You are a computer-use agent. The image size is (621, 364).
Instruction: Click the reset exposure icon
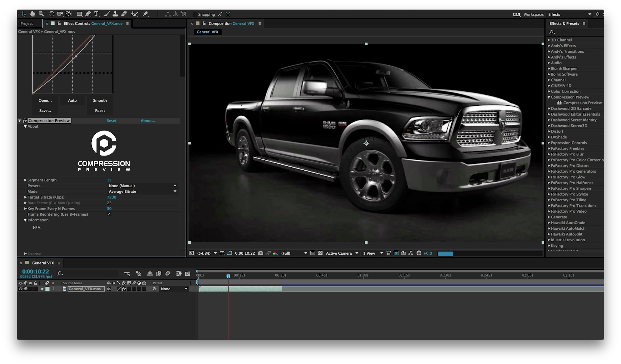pyautogui.click(x=419, y=253)
